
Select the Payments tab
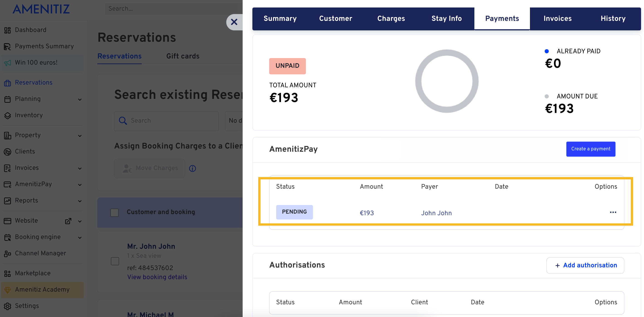(502, 19)
